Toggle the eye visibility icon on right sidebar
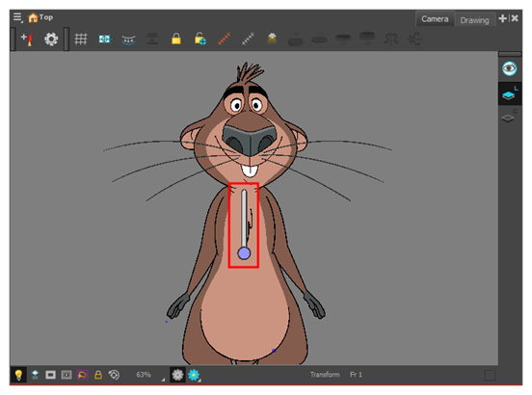The image size is (532, 395). click(x=509, y=68)
